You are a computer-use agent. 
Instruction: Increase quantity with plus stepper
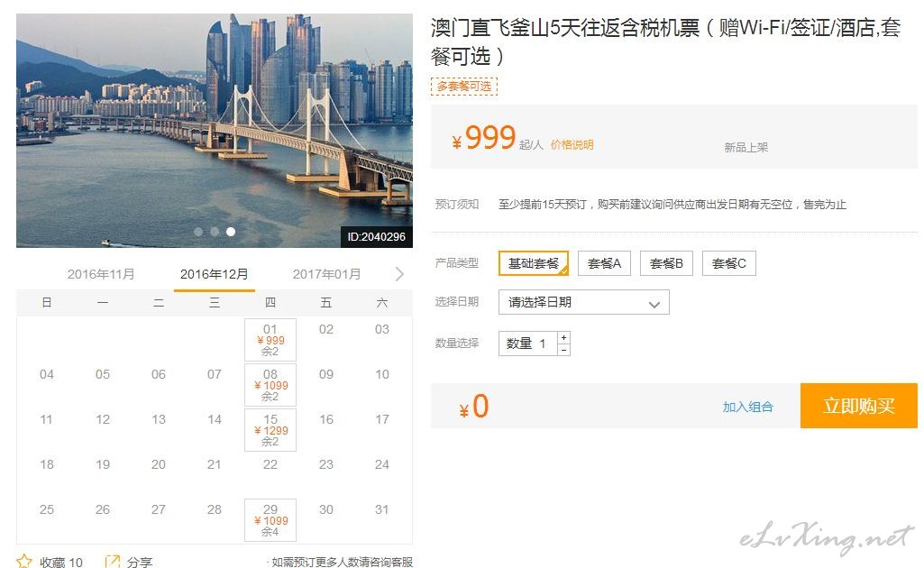click(564, 337)
